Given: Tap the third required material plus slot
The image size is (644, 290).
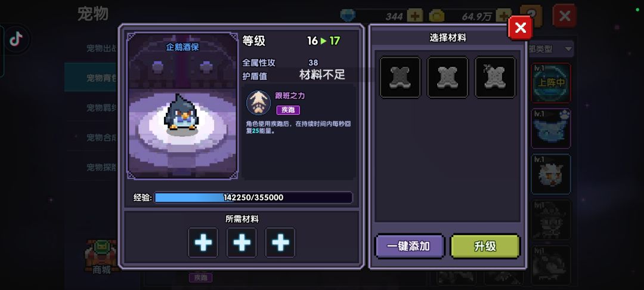Looking at the screenshot, I should (280, 242).
